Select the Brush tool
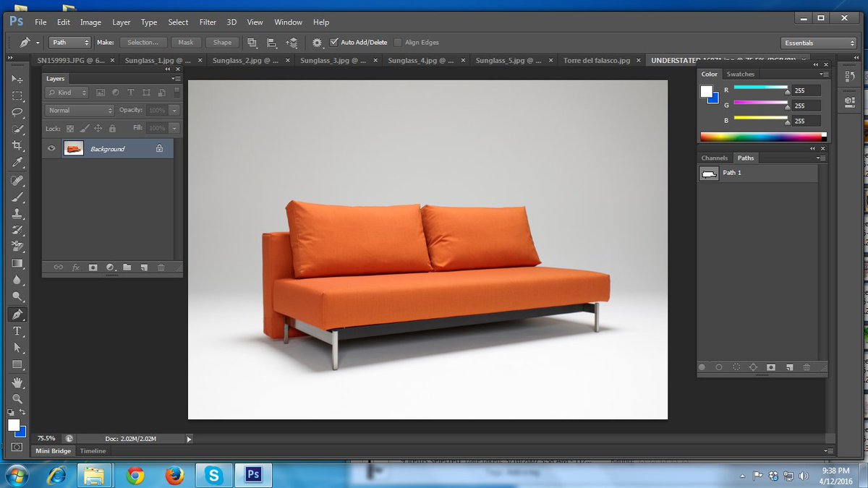This screenshot has width=868, height=488. click(17, 197)
